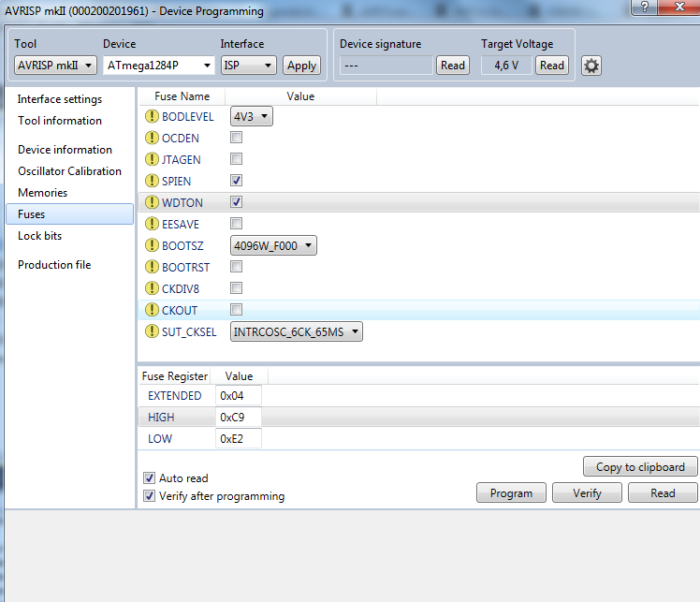700x602 pixels.
Task: Click the Fuse Register column header
Action: click(x=175, y=376)
